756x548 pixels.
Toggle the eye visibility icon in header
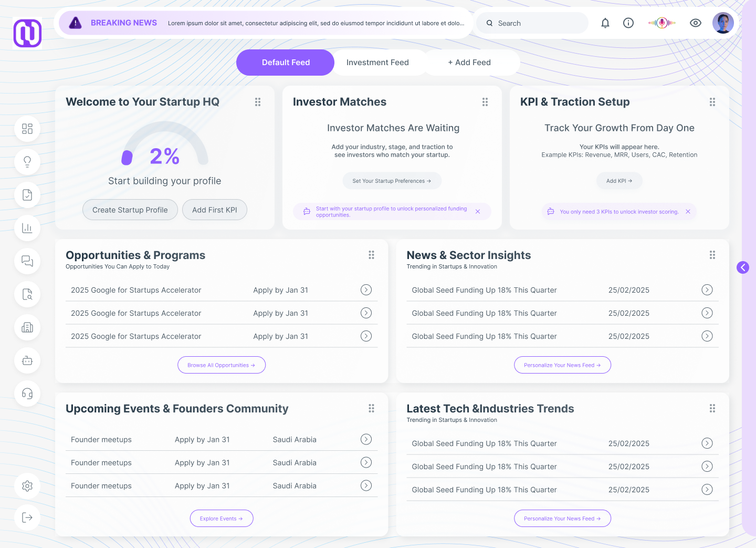point(696,23)
